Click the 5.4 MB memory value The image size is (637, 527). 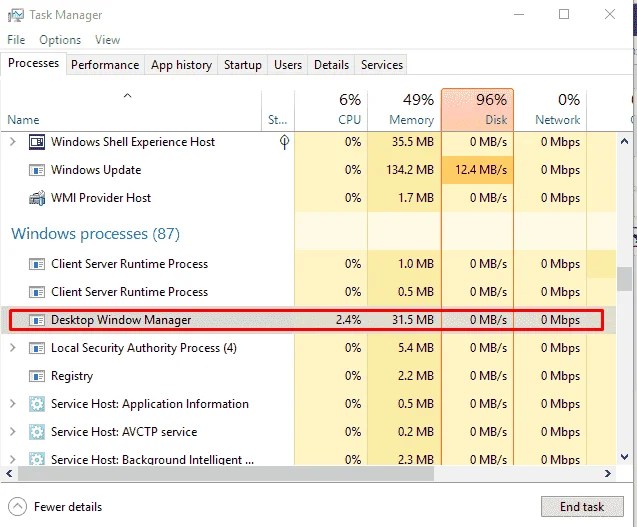click(x=416, y=348)
